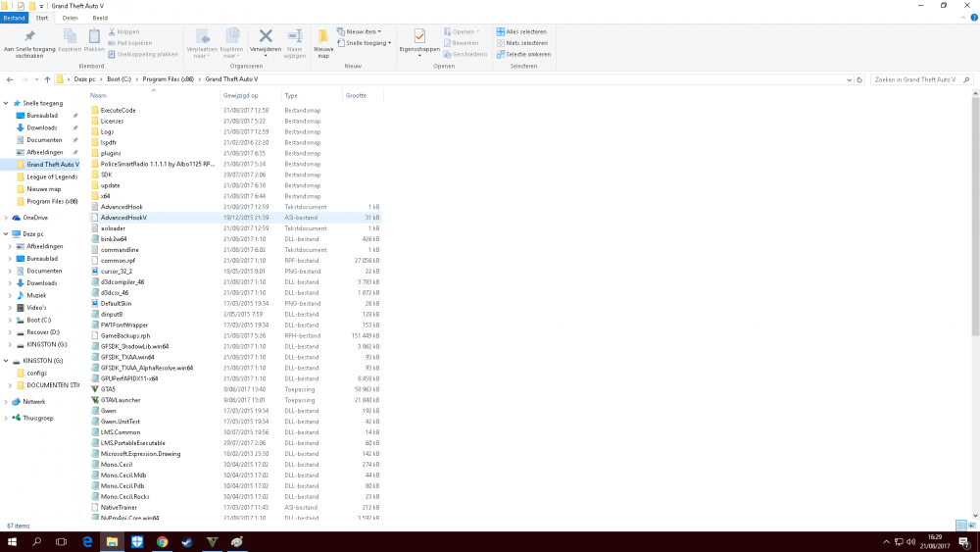Viewport: 980px width, 552px height.
Task: Open recent locations dropdown arrow
Action: pyautogui.click(x=36, y=79)
